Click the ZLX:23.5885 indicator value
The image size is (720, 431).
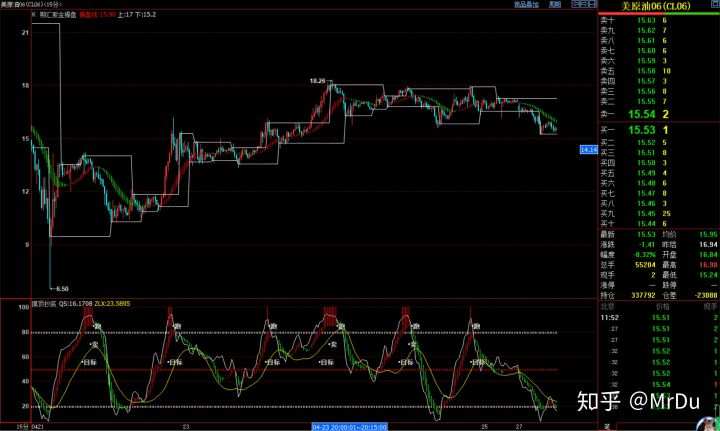[112, 304]
